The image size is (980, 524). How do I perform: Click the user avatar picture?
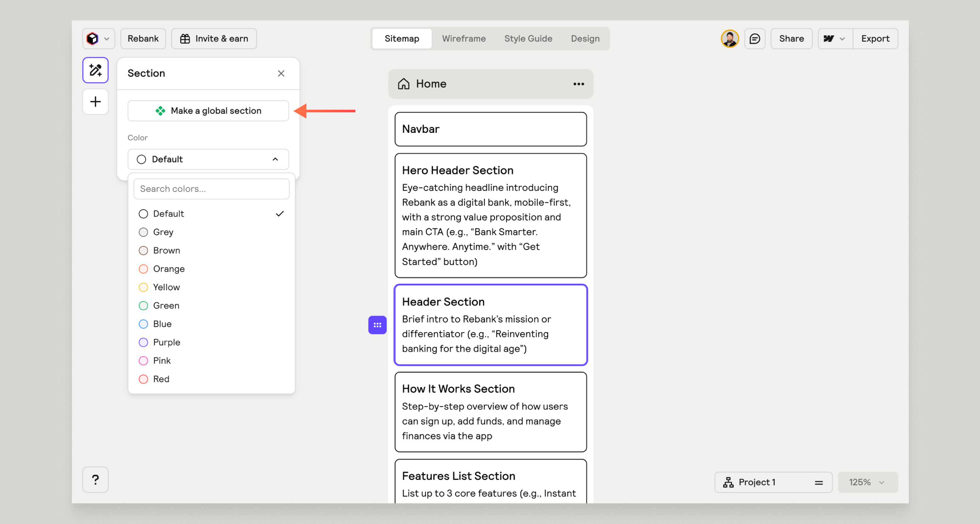coord(729,39)
